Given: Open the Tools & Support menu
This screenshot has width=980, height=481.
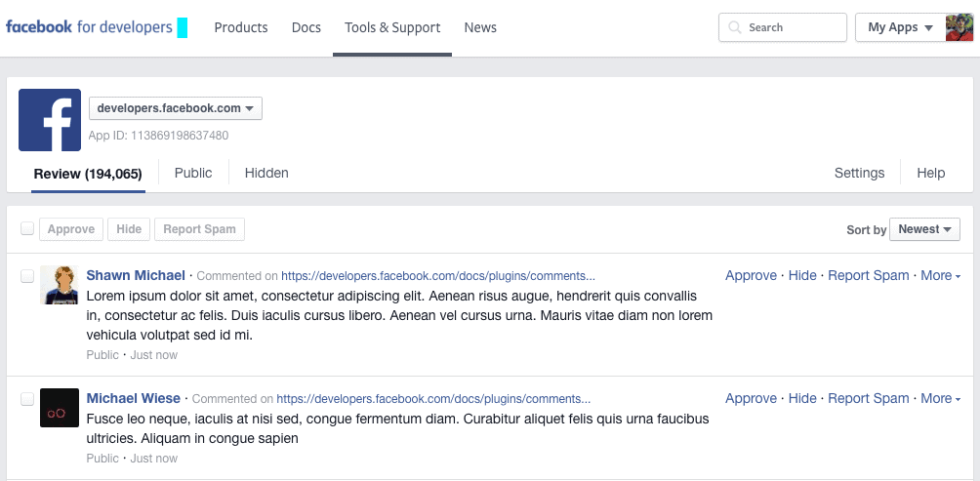Looking at the screenshot, I should point(392,27).
